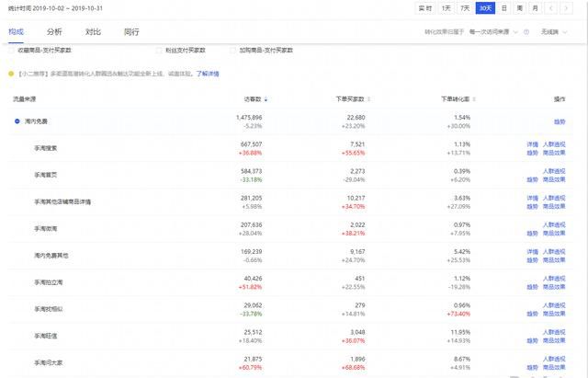This screenshot has height=378, width=588.
Task: Select 实时 time range button
Action: [x=424, y=8]
